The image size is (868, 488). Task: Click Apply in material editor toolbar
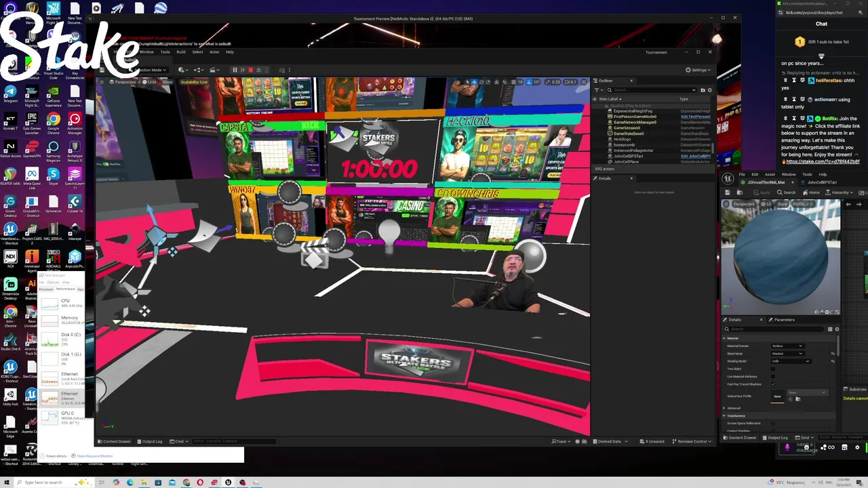click(x=762, y=192)
